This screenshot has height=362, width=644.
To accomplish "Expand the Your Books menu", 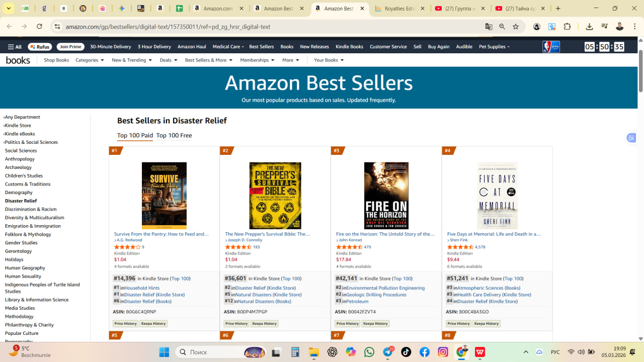I will click(329, 60).
